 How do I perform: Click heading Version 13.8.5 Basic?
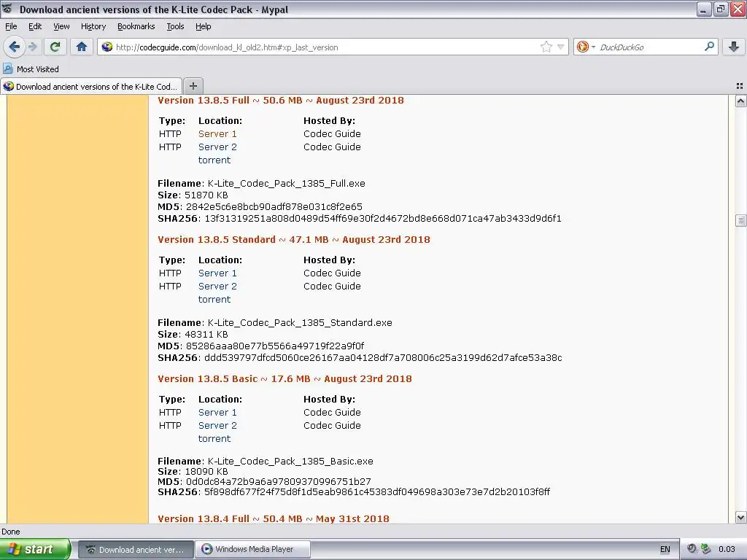285,379
